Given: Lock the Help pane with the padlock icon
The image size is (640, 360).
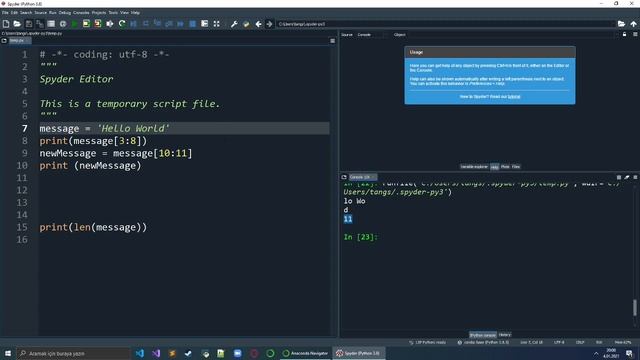Looking at the screenshot, I should (624, 35).
